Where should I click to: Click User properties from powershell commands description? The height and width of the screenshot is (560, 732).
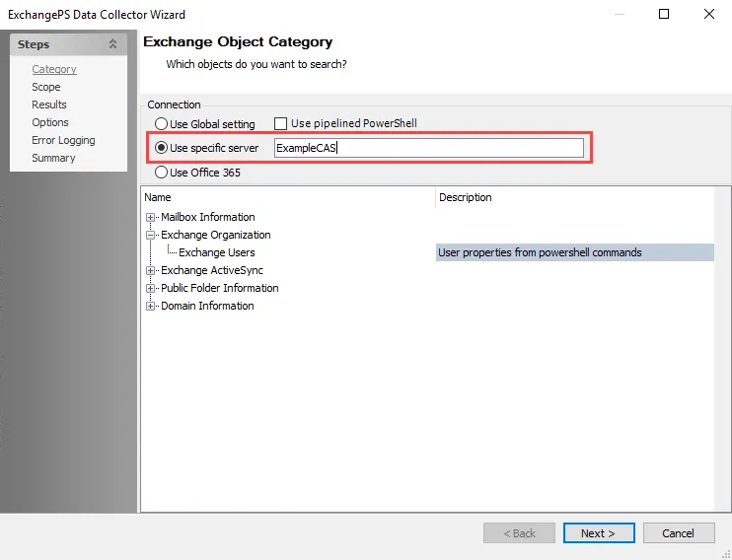click(x=575, y=252)
